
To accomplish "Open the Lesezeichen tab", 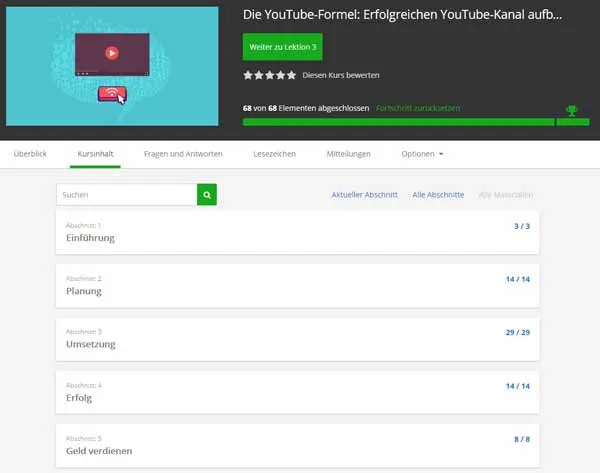I will 274,154.
